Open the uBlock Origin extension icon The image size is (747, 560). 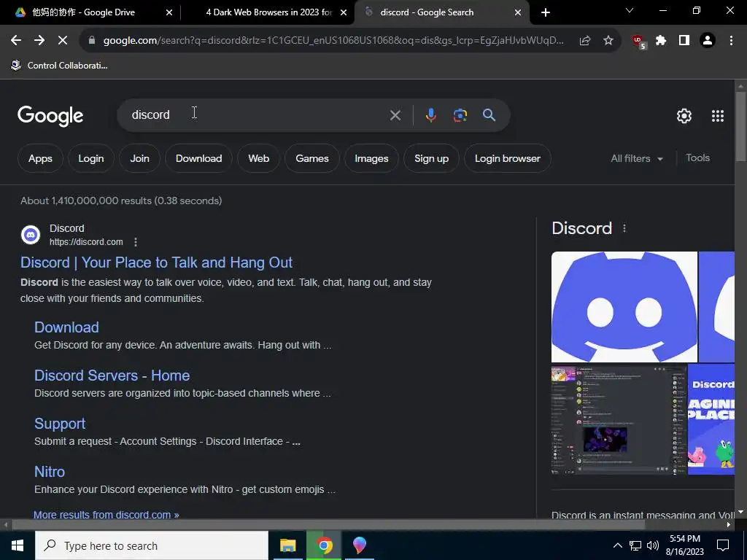(x=638, y=42)
